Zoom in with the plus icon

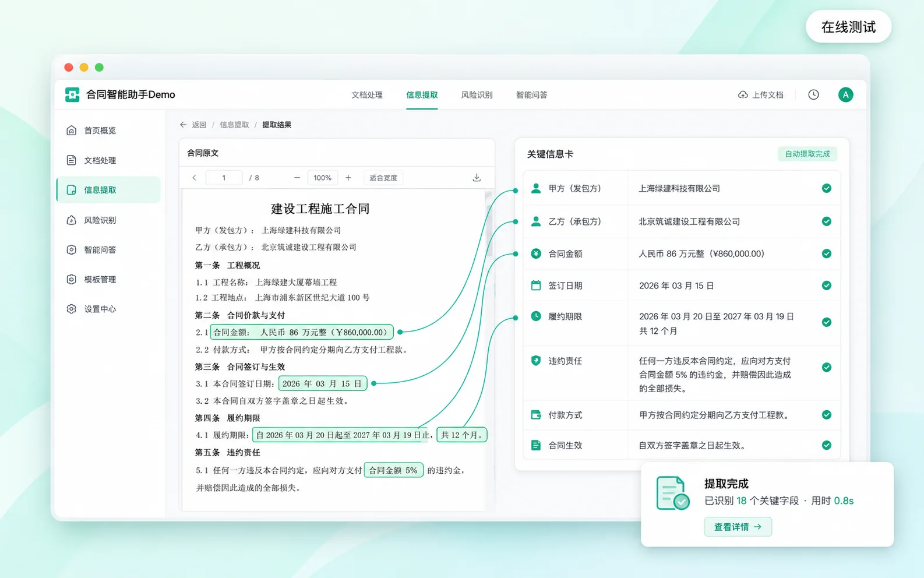[348, 178]
